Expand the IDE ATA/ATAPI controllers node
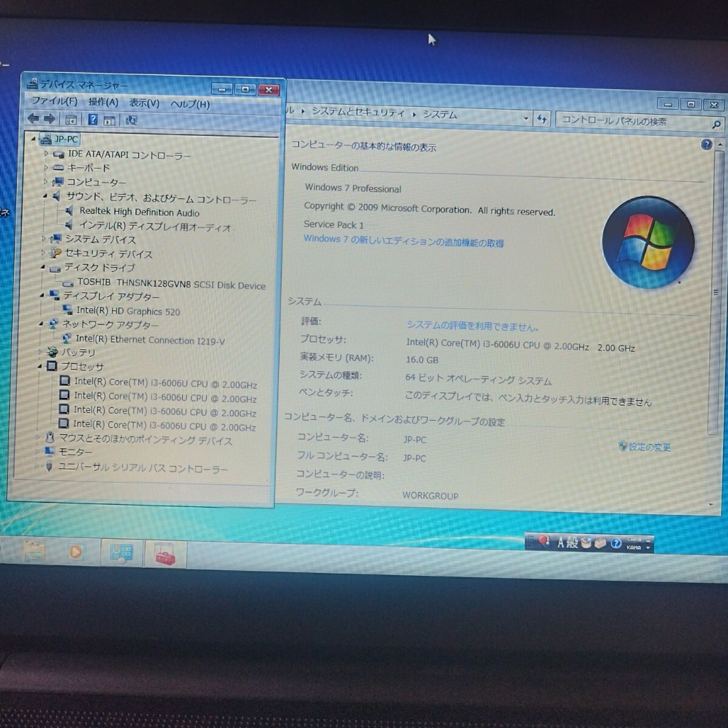The height and width of the screenshot is (728, 728). [x=47, y=153]
